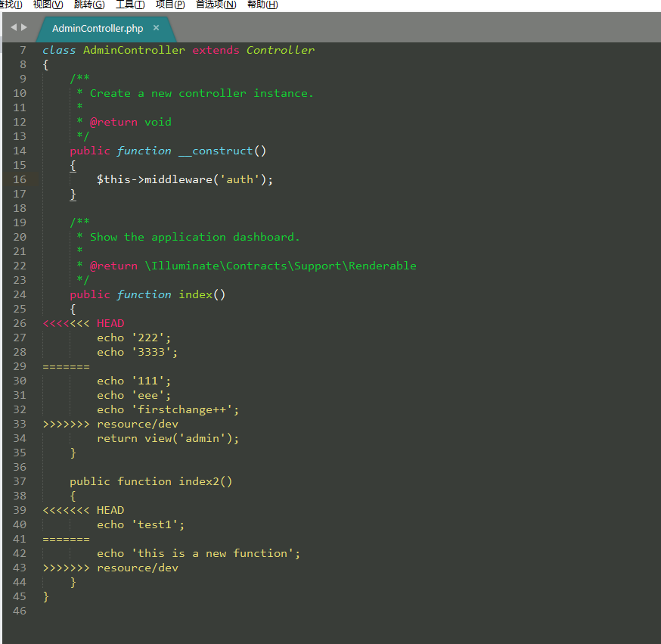Screen dimensions: 661x644
Task: Place cursor on first '<<<<<<< HEAD' conflict marker
Action: point(83,323)
